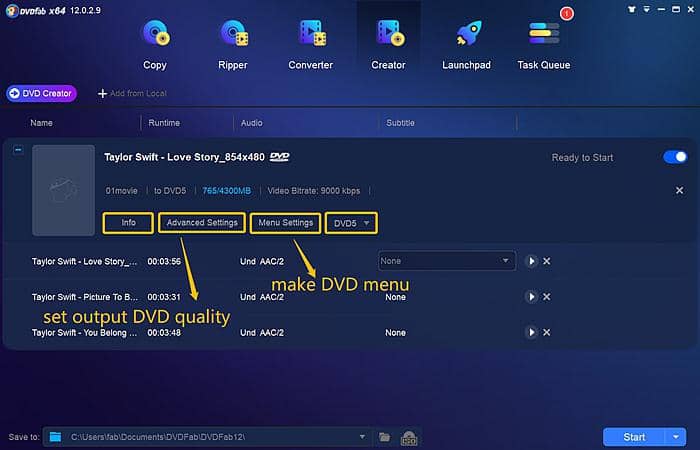This screenshot has height=450, width=700.
Task: Click the Save to folder type icon
Action: click(55, 437)
